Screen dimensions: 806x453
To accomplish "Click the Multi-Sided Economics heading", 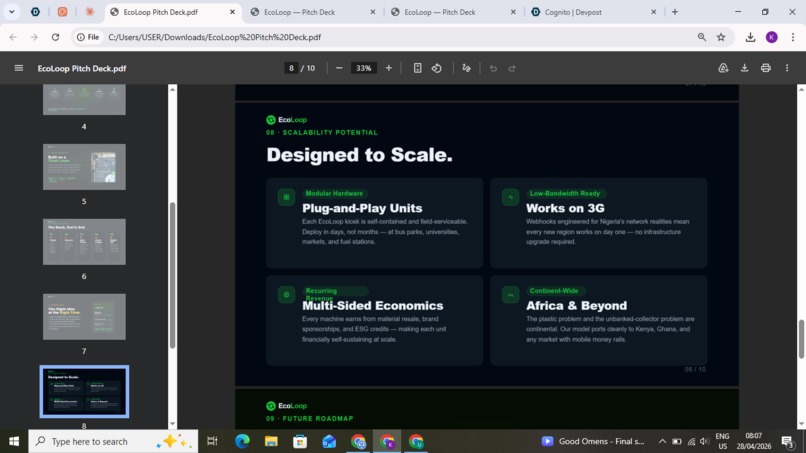I will pos(373,305).
